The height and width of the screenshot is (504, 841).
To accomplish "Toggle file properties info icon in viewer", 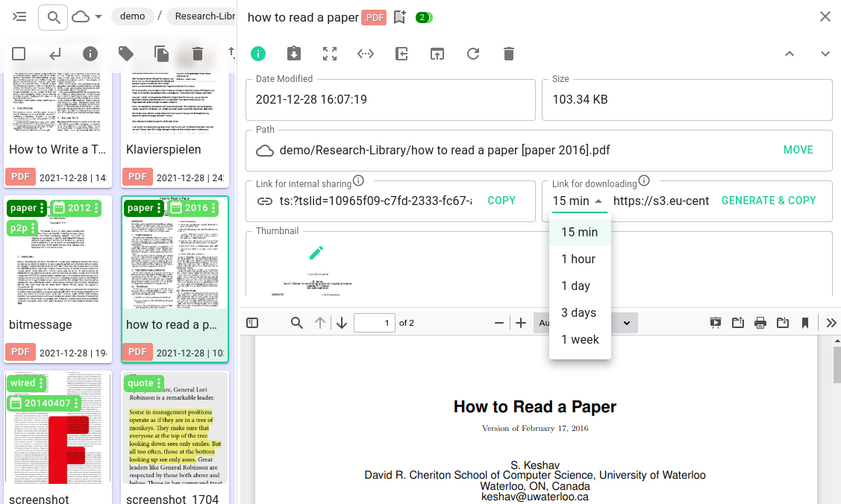I will (x=258, y=54).
